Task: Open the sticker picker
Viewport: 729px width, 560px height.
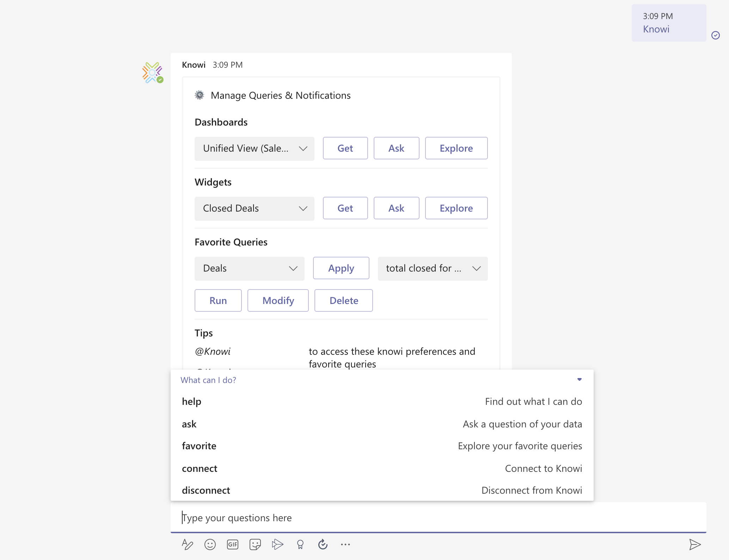Action: click(255, 544)
